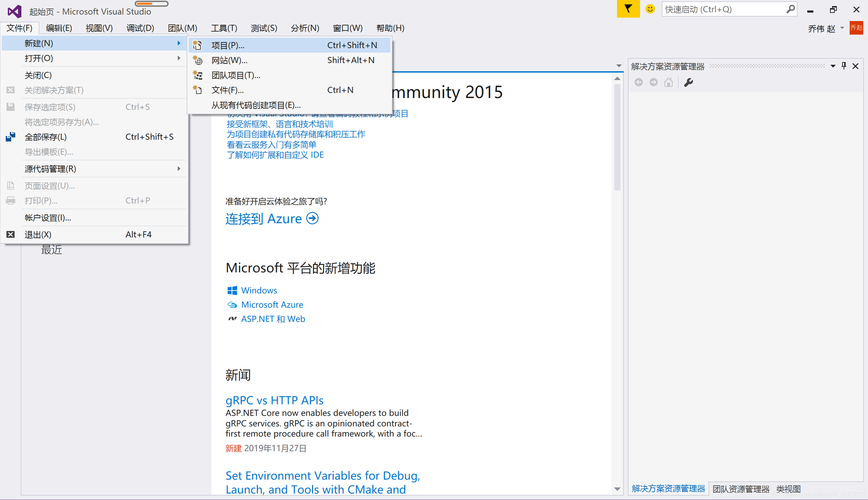Click the search magnifier in Quick Launch
The width and height of the screenshot is (868, 500).
point(790,9)
